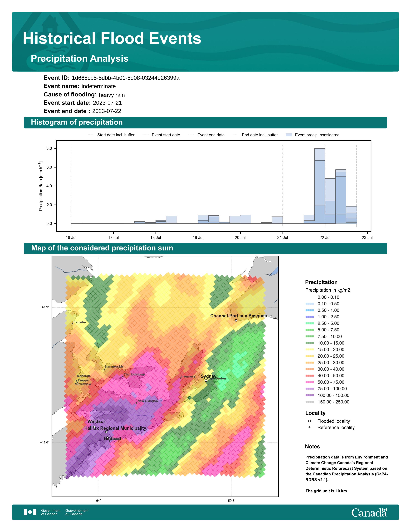This screenshot has width=411, height=532.
Task: Click the Reference locality legend symbol
Action: click(x=309, y=428)
